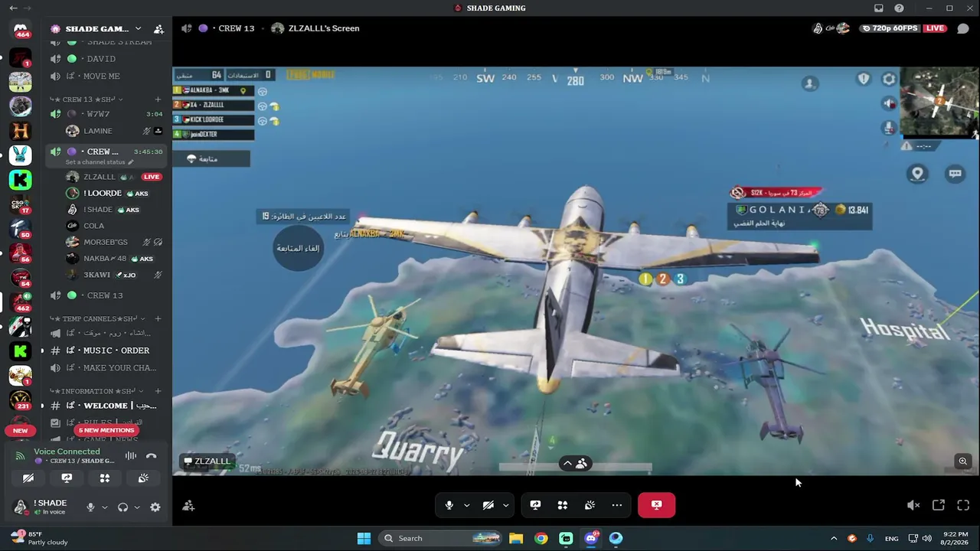Open the orange H server icon
Viewport: 980px width, 551px height.
click(x=21, y=131)
